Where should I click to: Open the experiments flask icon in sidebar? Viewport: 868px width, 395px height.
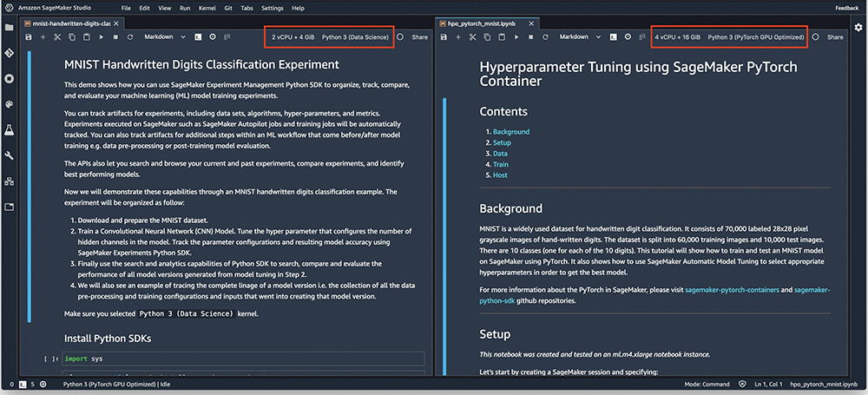pyautogui.click(x=10, y=129)
